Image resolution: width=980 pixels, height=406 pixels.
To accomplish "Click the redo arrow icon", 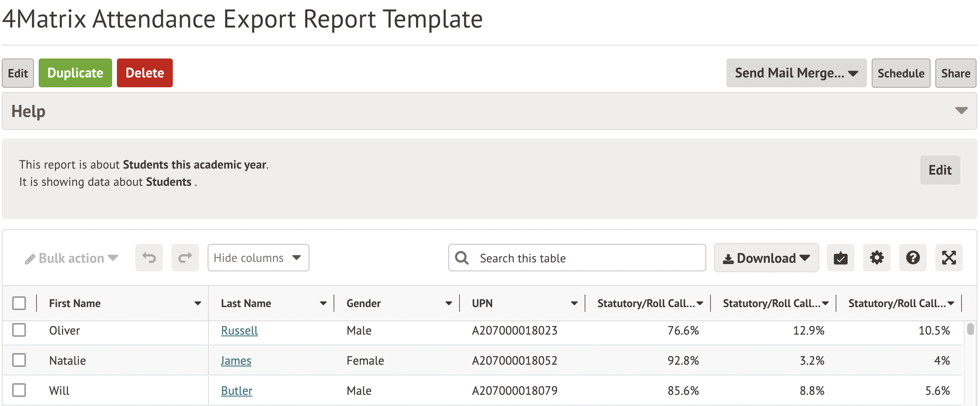I will tap(185, 258).
